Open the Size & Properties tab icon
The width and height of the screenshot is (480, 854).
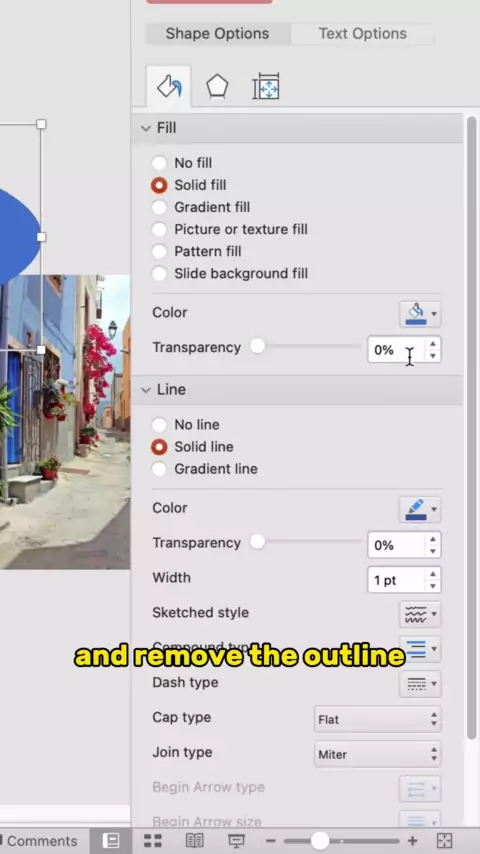[x=266, y=87]
